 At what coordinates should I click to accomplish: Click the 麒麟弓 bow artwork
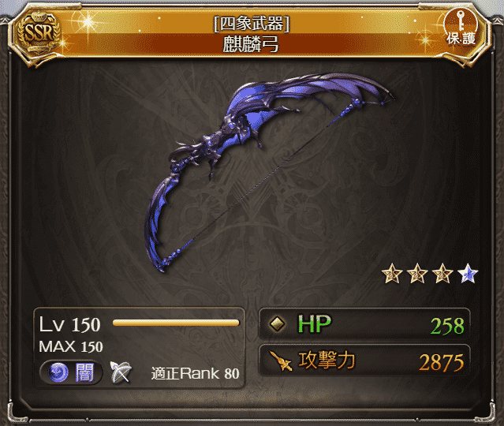click(270, 172)
